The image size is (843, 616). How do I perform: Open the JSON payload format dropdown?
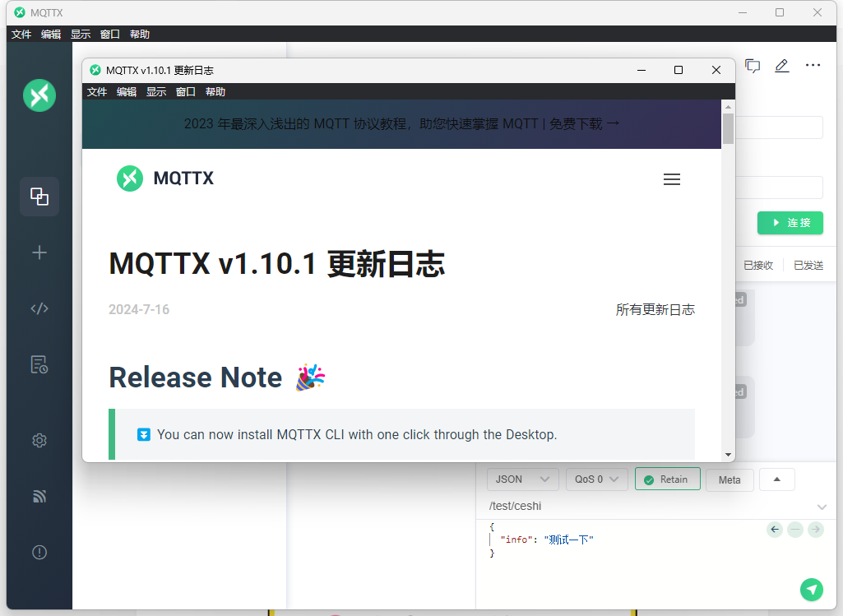point(522,479)
